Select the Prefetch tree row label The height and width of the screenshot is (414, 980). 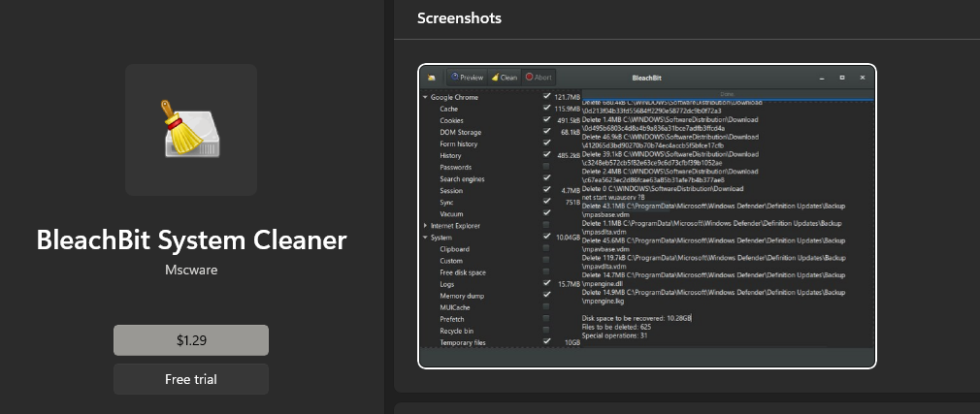(452, 319)
